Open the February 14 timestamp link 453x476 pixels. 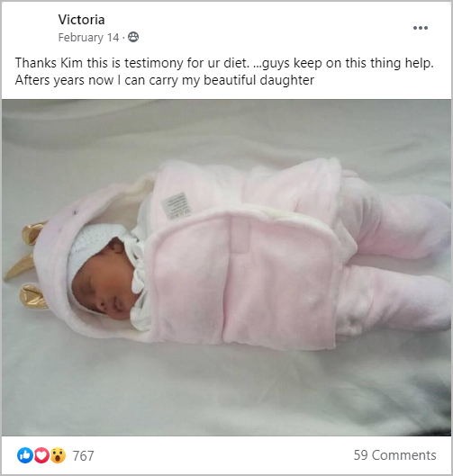tap(88, 37)
